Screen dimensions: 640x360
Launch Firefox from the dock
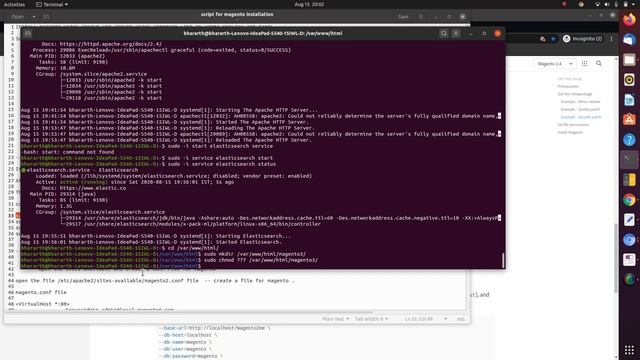[629, 20]
